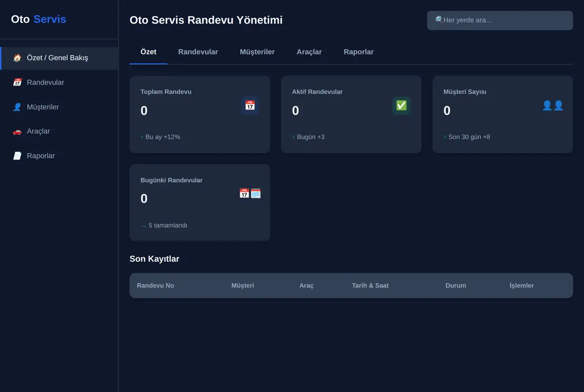Switch to the Özet tab
The width and height of the screenshot is (584, 392).
coord(148,52)
